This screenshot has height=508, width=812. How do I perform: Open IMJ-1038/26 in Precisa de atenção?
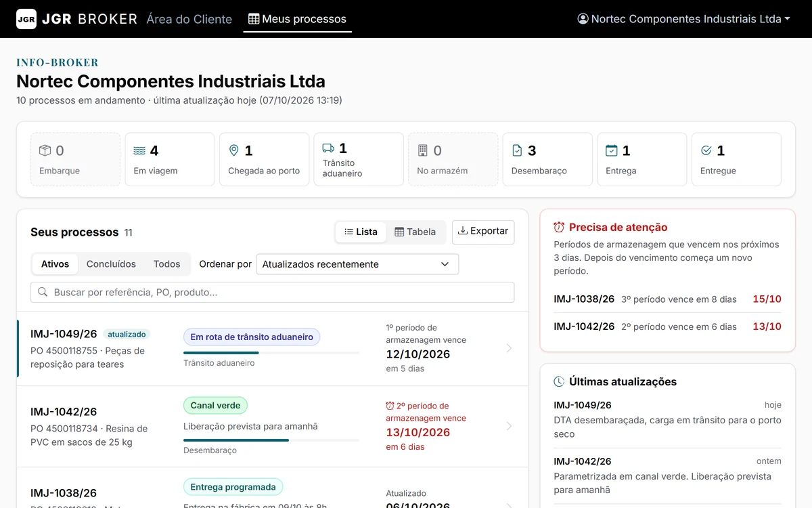click(667, 299)
